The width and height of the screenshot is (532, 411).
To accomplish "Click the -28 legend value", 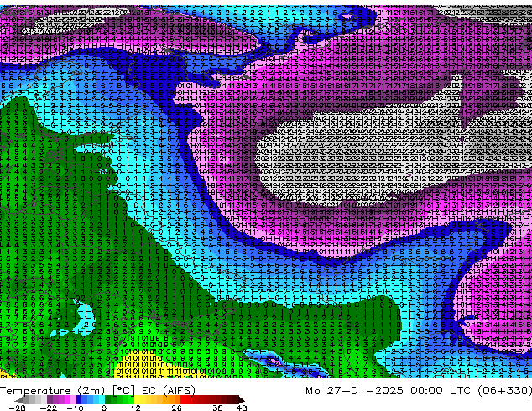I will [18, 408].
